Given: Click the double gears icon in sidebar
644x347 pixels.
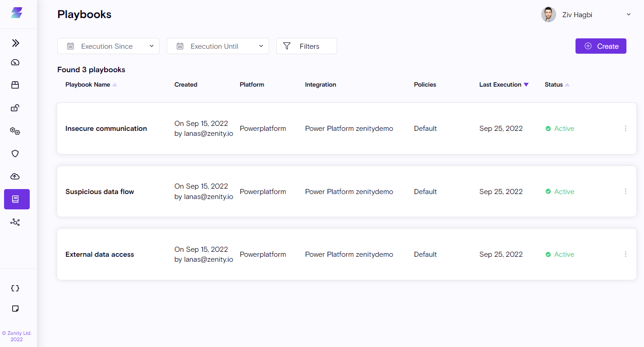Looking at the screenshot, I should pos(15,131).
